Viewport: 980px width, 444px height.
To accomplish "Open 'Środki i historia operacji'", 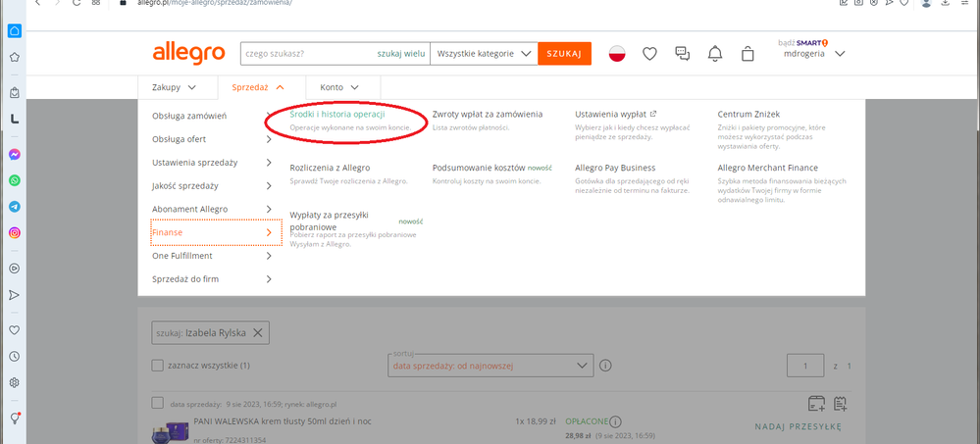I will point(337,115).
